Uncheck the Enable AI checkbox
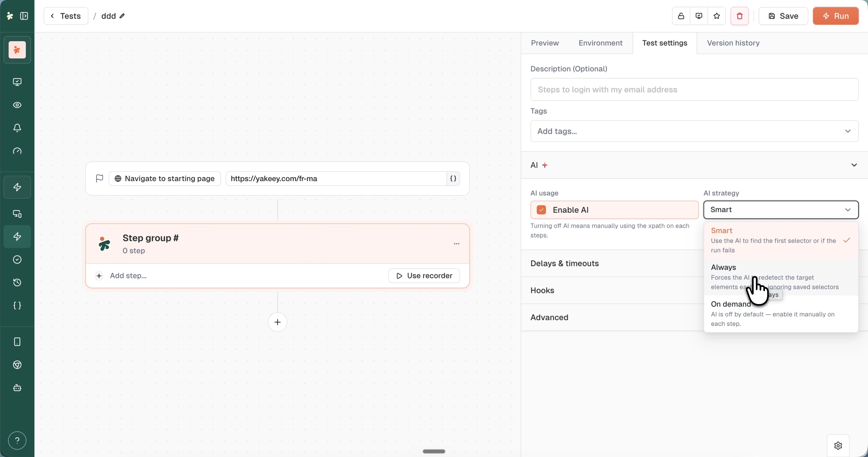The image size is (868, 457). pos(541,210)
